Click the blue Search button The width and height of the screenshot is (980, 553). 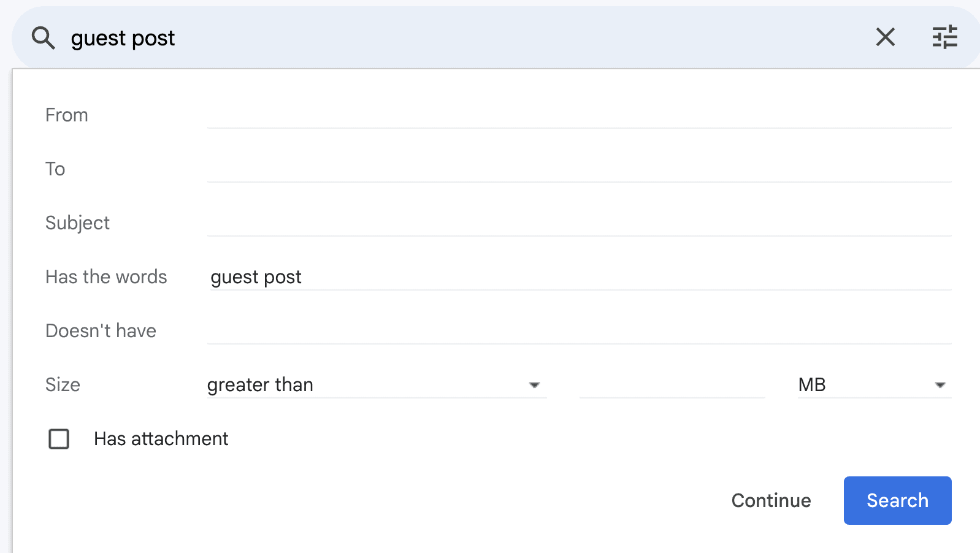897,500
